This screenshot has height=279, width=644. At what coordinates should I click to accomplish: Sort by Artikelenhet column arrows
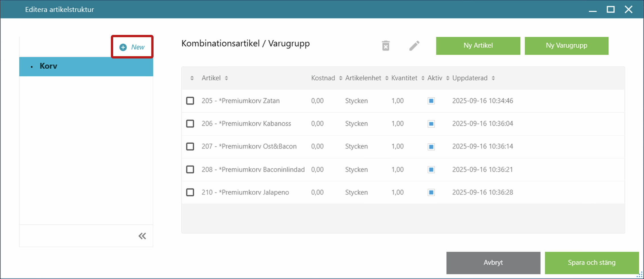(x=387, y=78)
